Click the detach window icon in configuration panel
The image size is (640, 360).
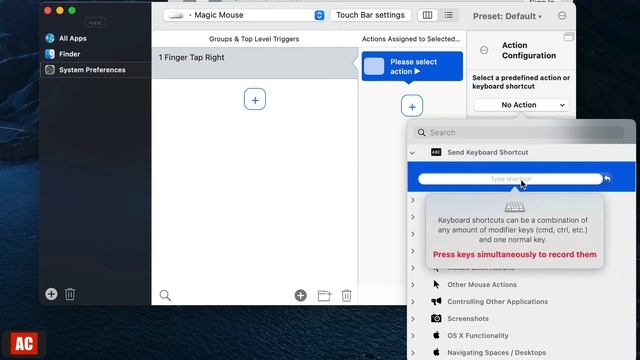point(569,37)
